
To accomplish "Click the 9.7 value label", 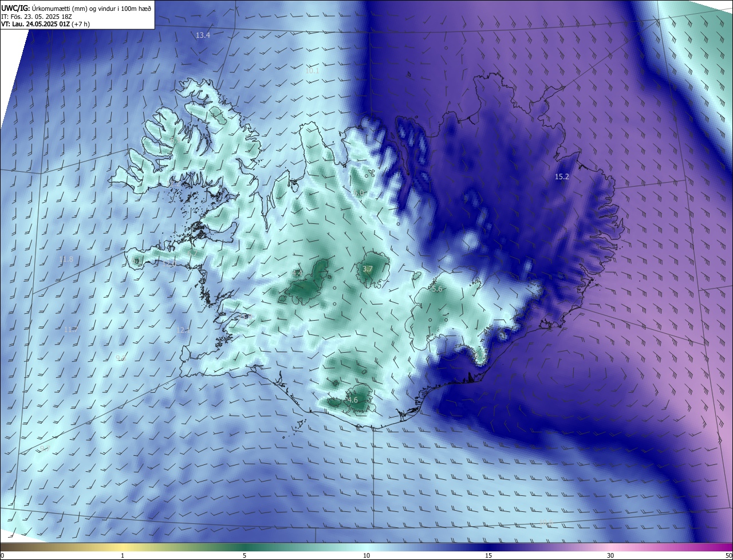I will [45, 448].
